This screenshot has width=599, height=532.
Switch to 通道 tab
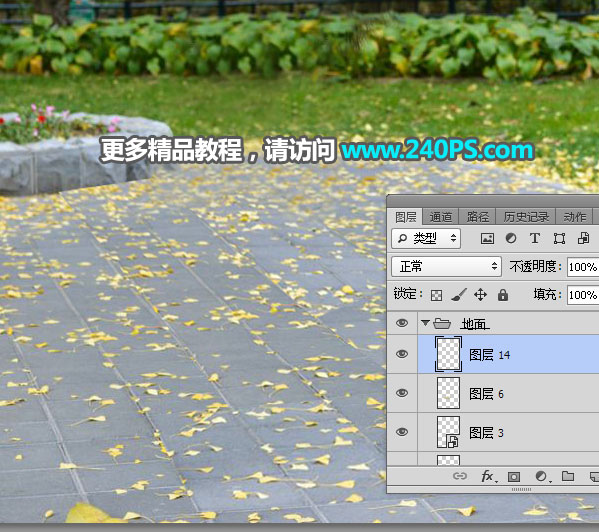(441, 217)
